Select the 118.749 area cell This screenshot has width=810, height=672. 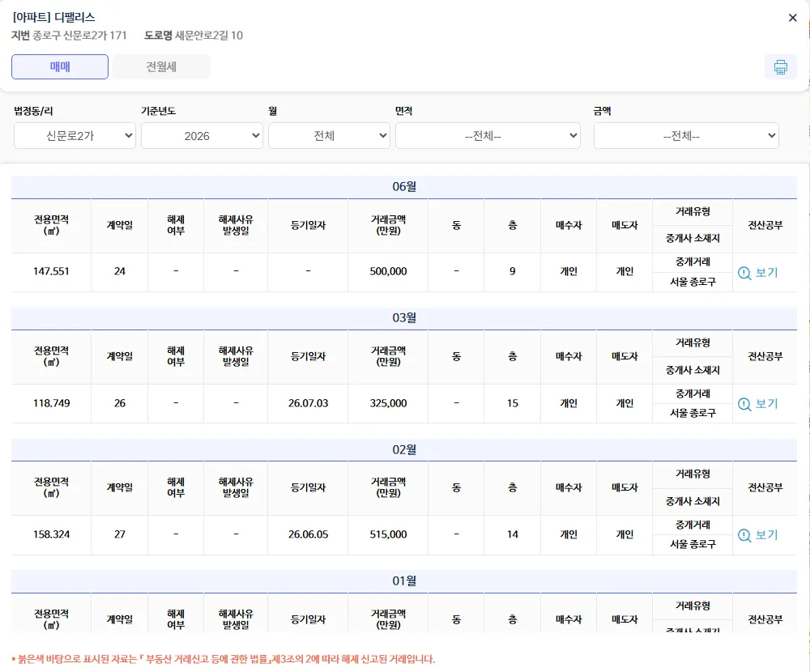[x=51, y=403]
